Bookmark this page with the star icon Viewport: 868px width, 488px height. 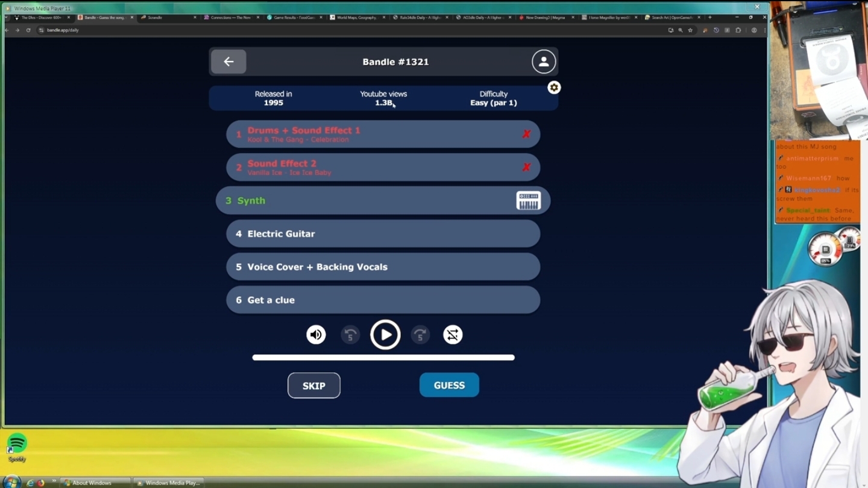coord(690,30)
